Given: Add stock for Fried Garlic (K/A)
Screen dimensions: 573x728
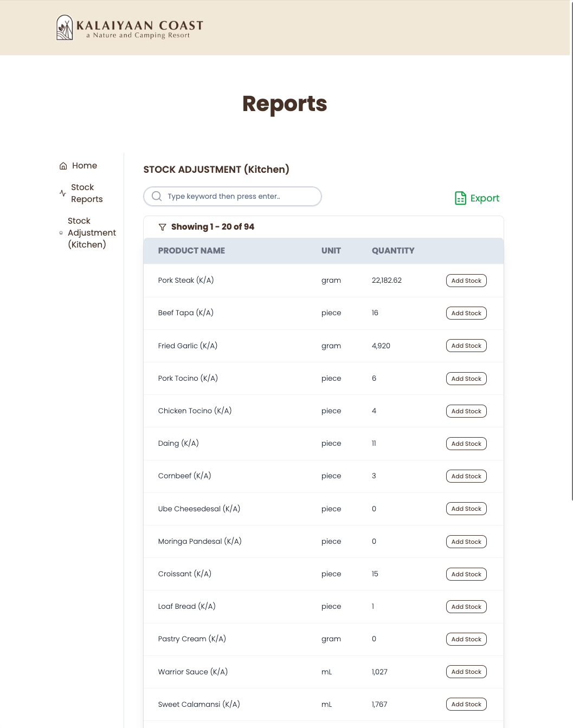Looking at the screenshot, I should point(466,346).
